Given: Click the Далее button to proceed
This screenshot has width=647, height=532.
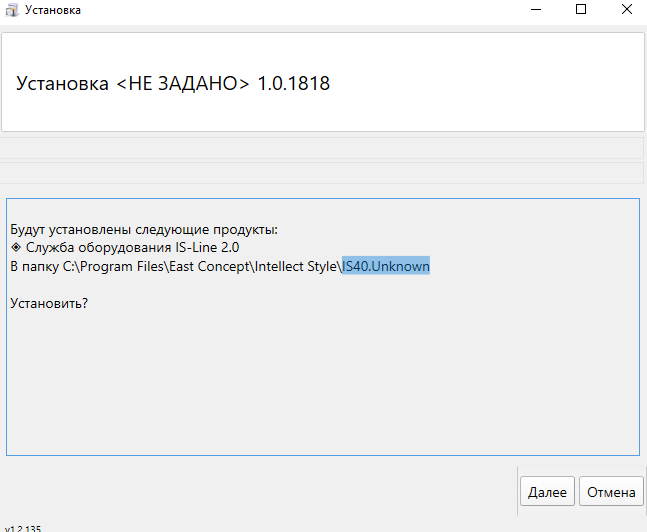Looking at the screenshot, I should point(547,491).
